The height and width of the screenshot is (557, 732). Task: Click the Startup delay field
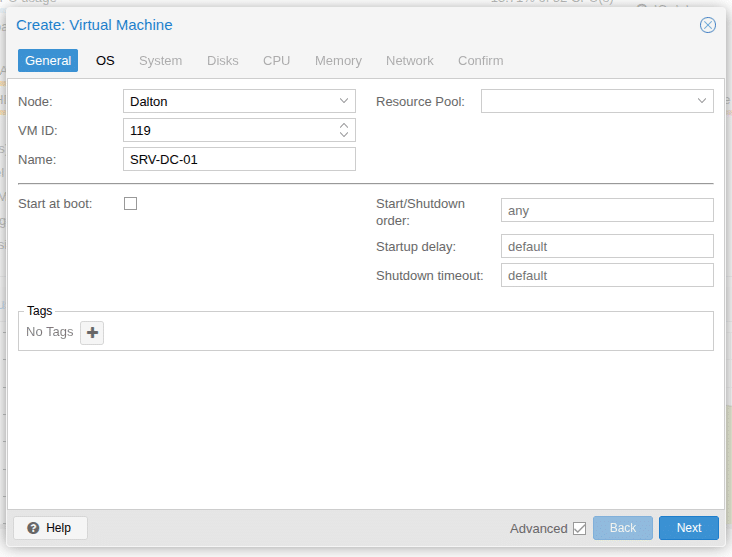[606, 246]
